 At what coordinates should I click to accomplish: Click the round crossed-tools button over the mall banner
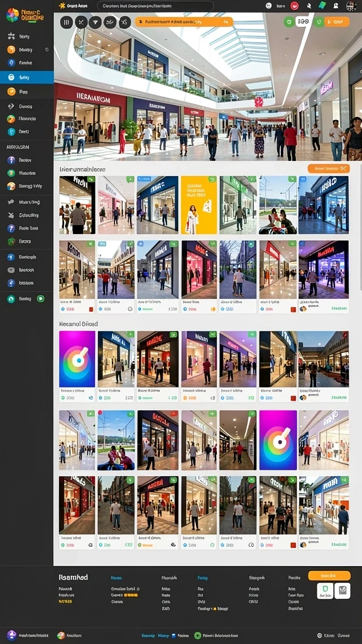tap(81, 22)
